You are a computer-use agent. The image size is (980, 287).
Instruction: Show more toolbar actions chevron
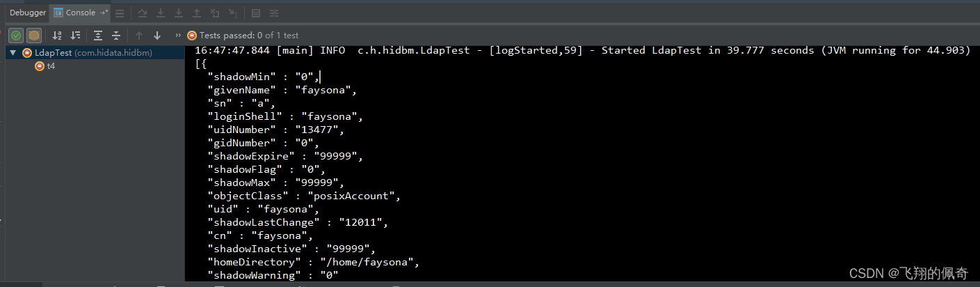[178, 35]
